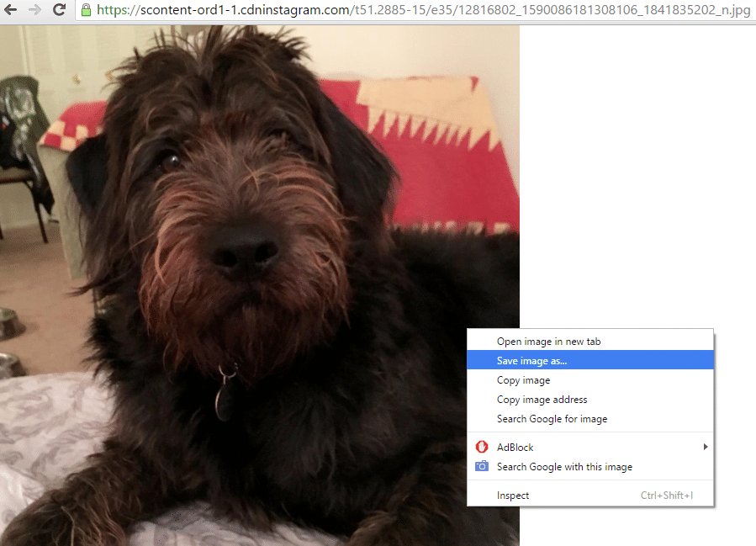The width and height of the screenshot is (756, 546).
Task: Select Inspect from context menu
Action: point(590,496)
